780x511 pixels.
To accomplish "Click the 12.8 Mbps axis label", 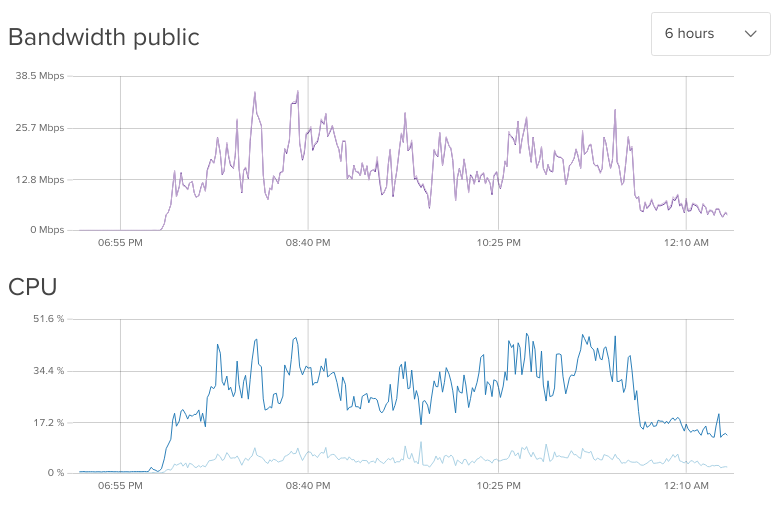I will (41, 180).
